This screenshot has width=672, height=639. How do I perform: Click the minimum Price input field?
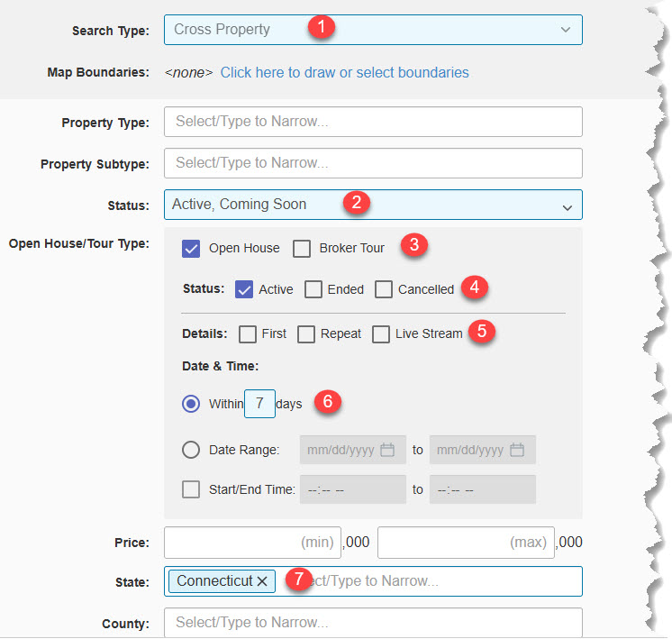pyautogui.click(x=252, y=543)
